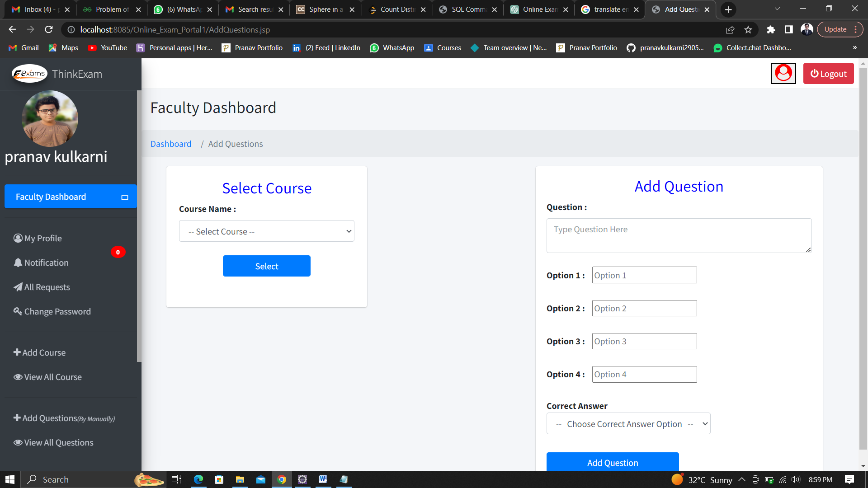
Task: Click the red user profile icon
Action: pos(783,73)
